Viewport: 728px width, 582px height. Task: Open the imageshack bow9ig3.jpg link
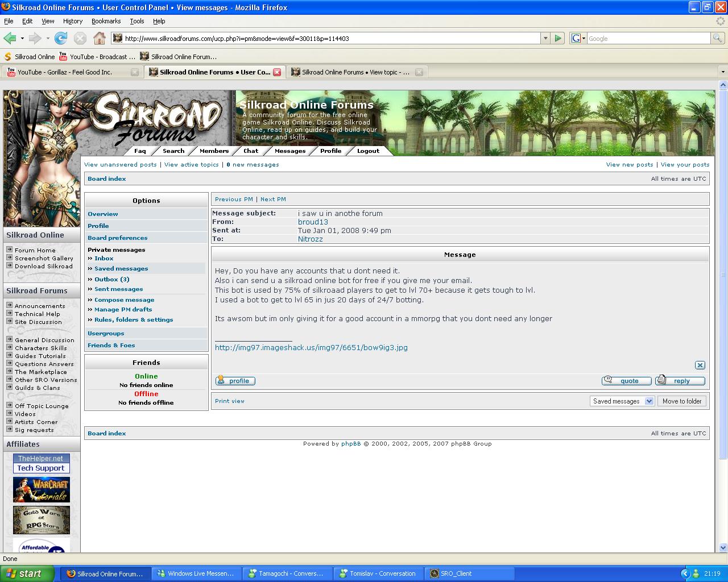[x=311, y=347]
